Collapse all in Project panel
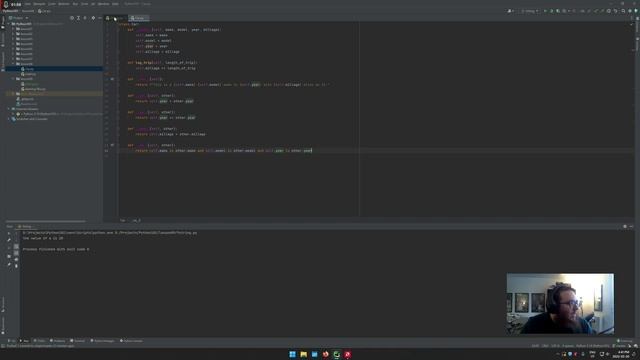The width and height of the screenshot is (640, 360). (x=85, y=18)
